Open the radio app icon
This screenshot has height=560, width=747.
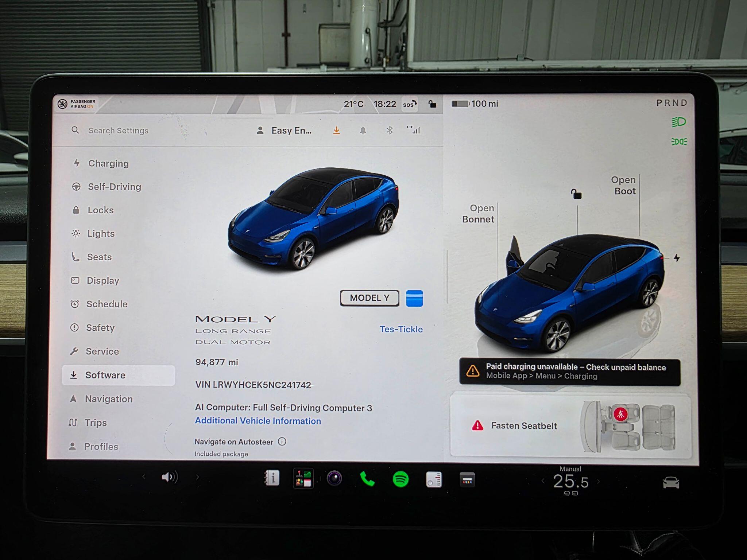click(434, 479)
